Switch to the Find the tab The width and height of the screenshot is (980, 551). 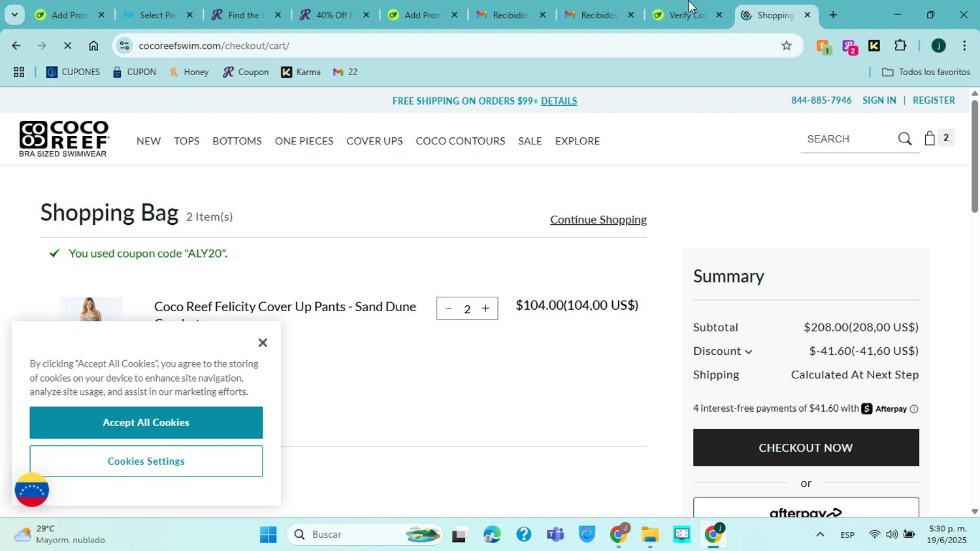247,15
